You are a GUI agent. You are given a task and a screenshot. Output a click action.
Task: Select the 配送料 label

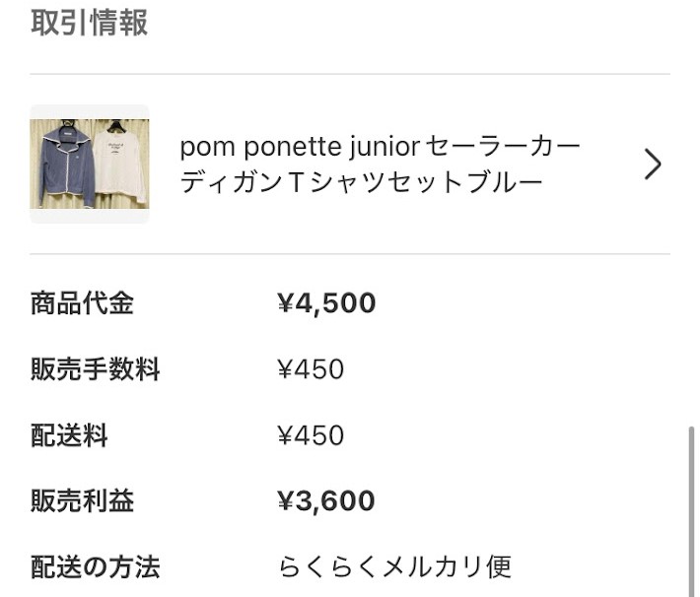pos(69,435)
